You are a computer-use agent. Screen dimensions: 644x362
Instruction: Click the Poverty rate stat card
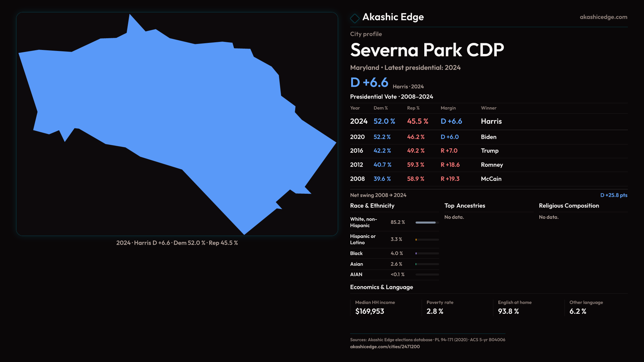click(439, 307)
